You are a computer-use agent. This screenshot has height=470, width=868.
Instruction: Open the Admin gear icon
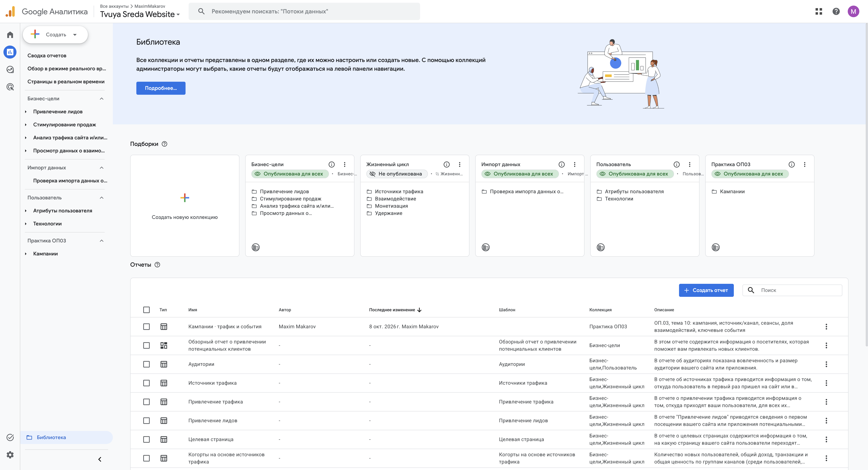pyautogui.click(x=10, y=455)
